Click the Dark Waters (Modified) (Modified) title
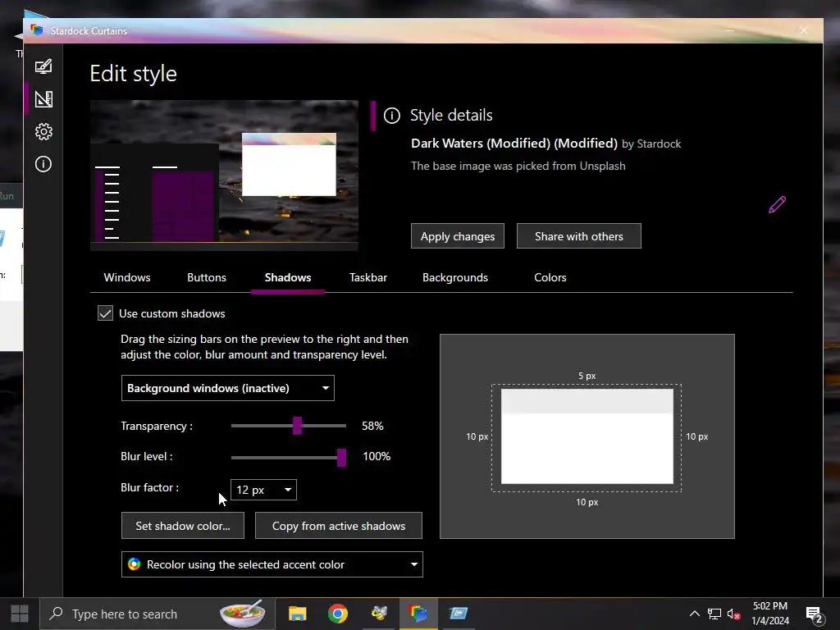Screen dimensions: 840x630 pyautogui.click(x=514, y=144)
